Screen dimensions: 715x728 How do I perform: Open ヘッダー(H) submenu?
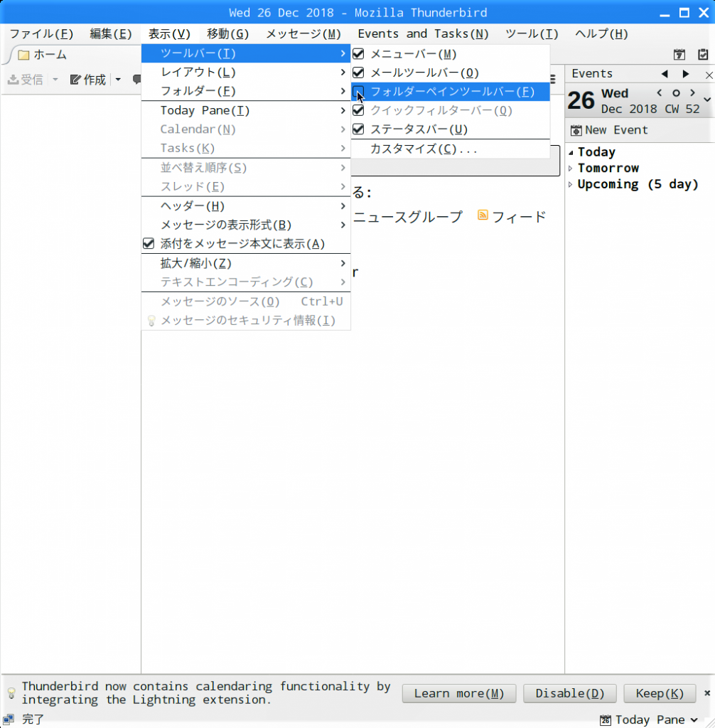click(246, 205)
